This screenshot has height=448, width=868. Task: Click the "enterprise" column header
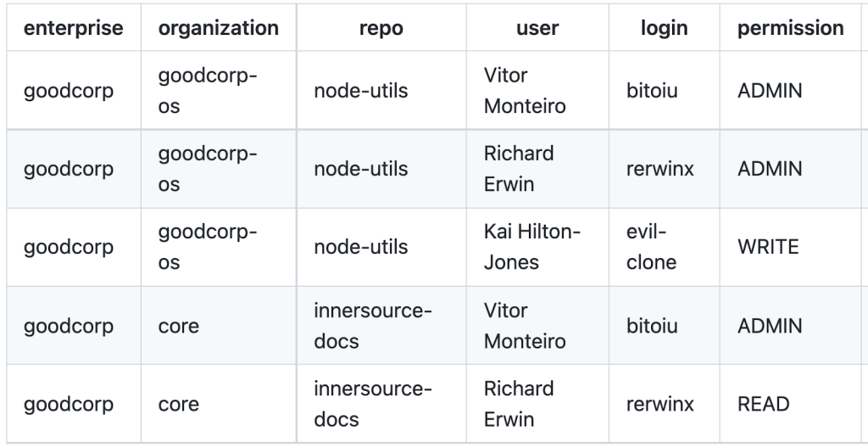73,28
